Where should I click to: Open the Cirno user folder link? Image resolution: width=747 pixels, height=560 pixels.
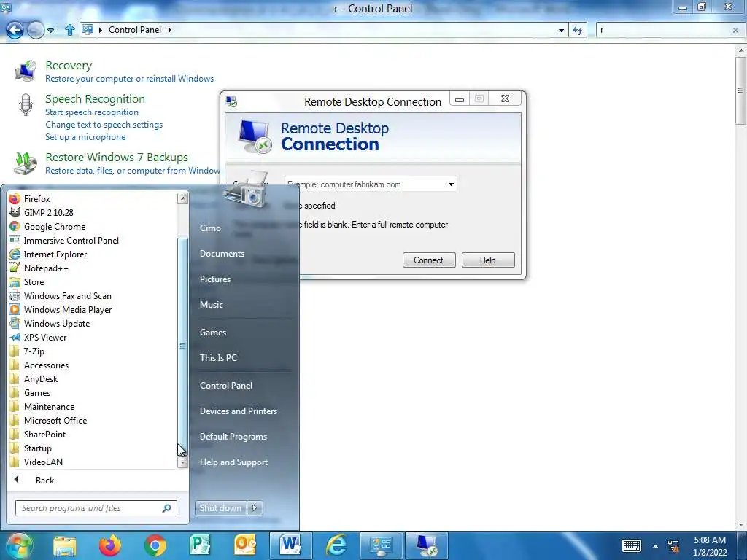tap(210, 228)
